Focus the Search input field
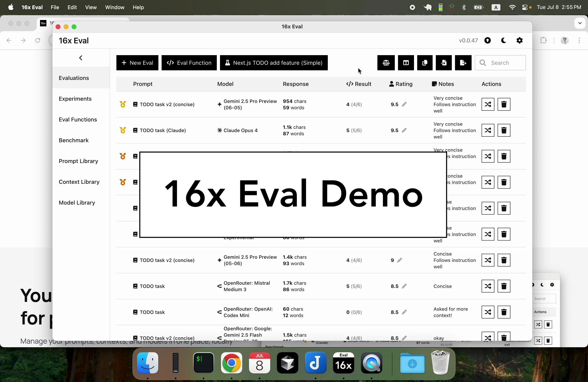Image resolution: width=588 pixels, height=382 pixels. point(500,63)
